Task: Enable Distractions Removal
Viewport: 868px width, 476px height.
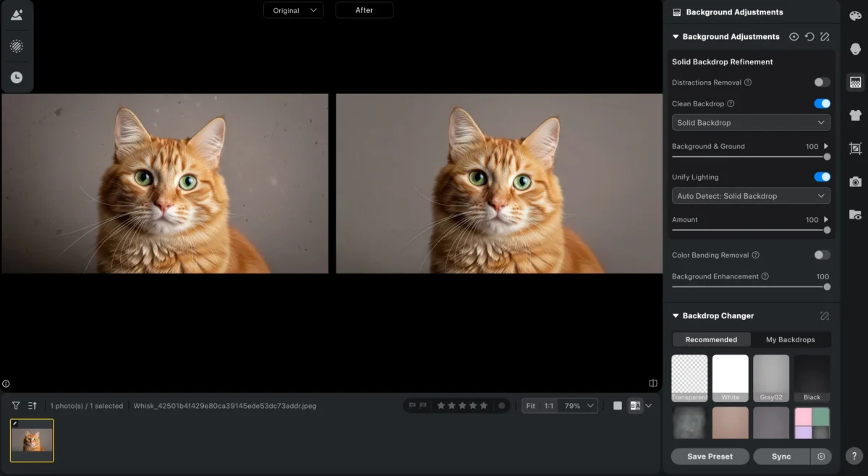Action: [822, 82]
